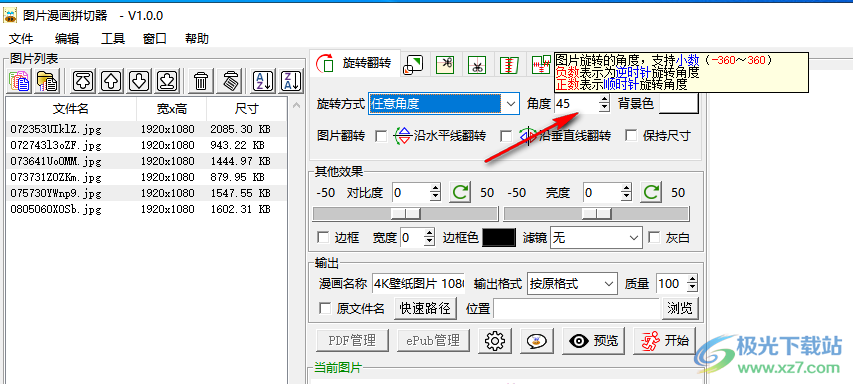Screen dimensions: 853x384
Task: Toggle the 保持尺寸 checkbox
Action: click(x=631, y=136)
